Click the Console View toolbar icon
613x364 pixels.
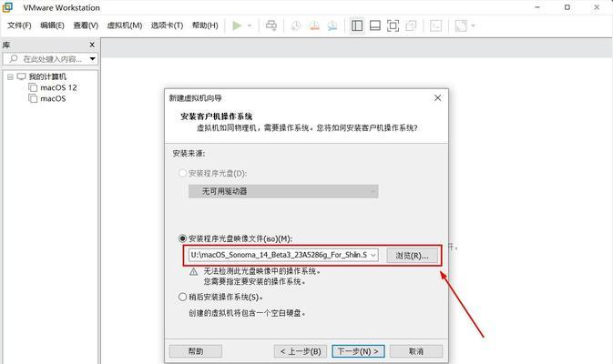435,25
